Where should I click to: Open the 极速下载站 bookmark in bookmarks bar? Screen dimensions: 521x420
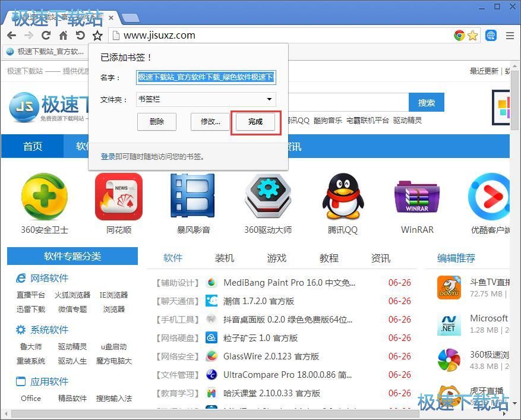pyautogui.click(x=45, y=52)
